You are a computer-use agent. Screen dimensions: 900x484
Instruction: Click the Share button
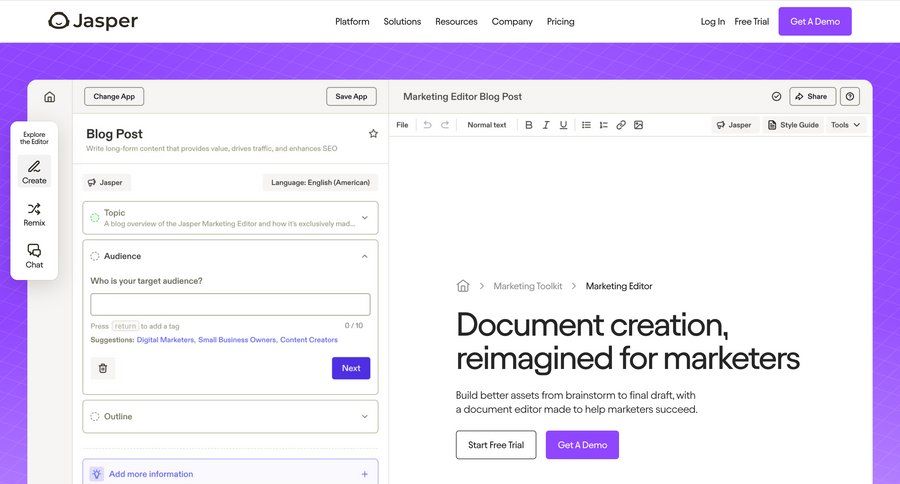point(812,96)
